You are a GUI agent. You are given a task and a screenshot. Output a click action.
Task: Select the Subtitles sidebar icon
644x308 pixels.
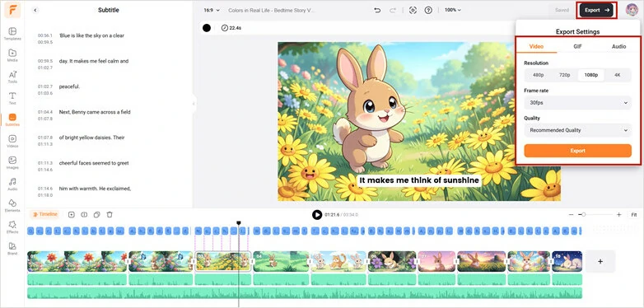point(12,119)
